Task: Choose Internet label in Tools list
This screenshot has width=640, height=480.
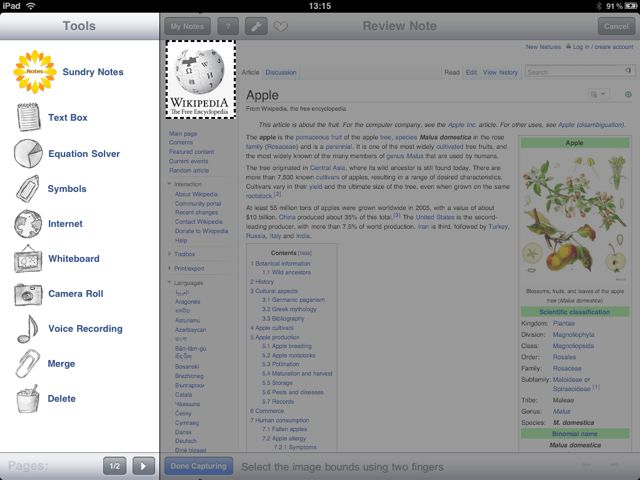Action: [65, 224]
